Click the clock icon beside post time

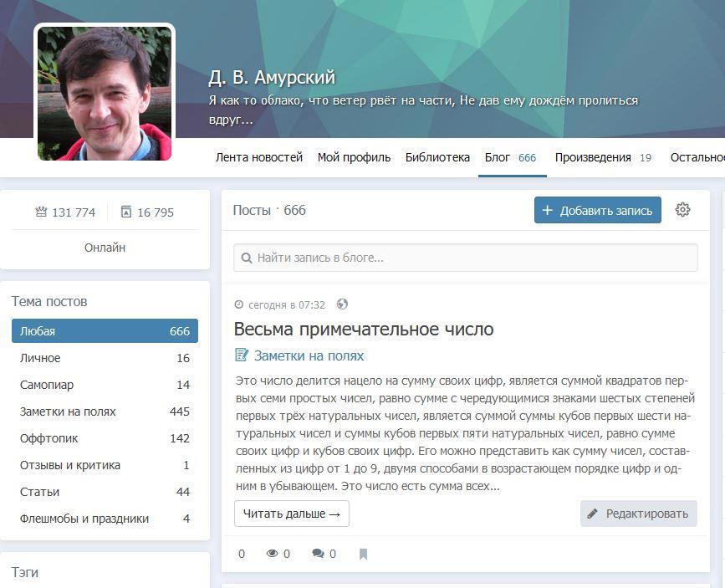point(239,305)
